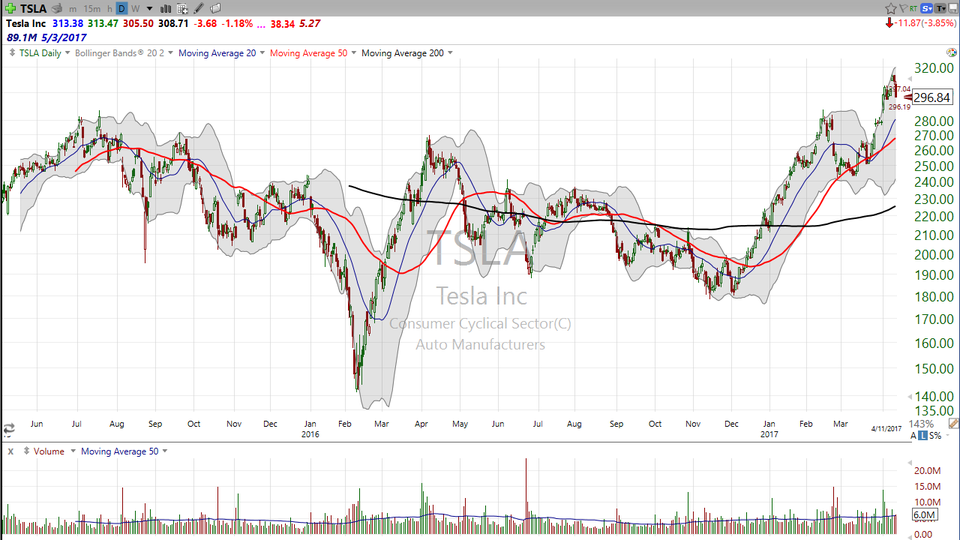Toggle the favorite star icon

tap(890, 8)
